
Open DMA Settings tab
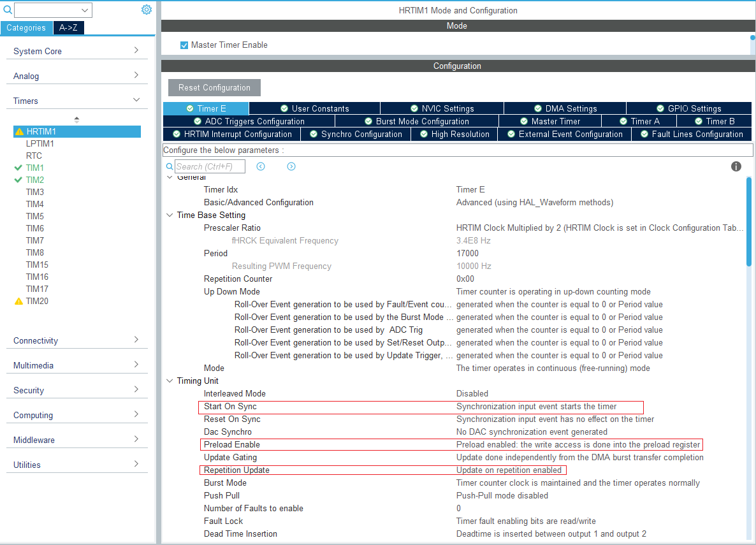point(565,108)
